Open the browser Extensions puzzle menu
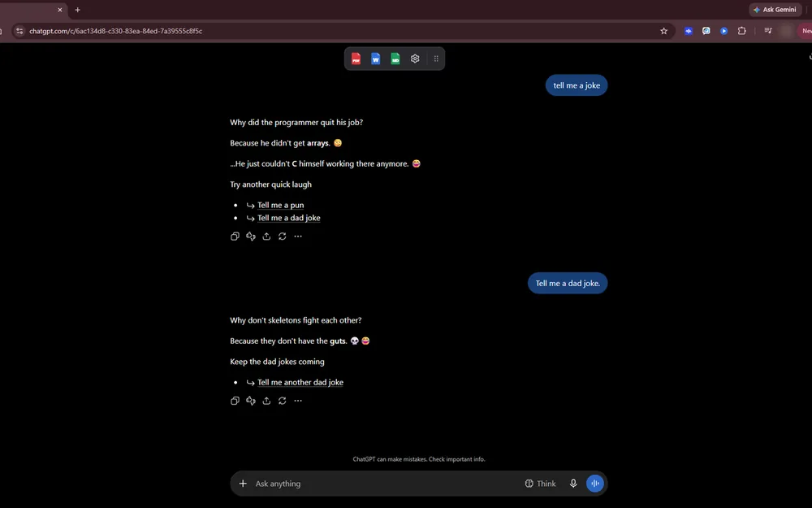The width and height of the screenshot is (812, 508). [741, 31]
